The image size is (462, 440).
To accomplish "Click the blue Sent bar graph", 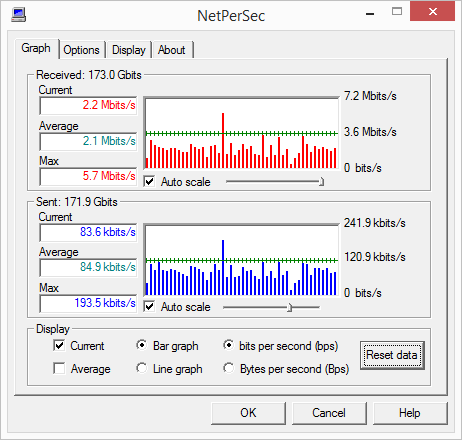I will (x=241, y=260).
